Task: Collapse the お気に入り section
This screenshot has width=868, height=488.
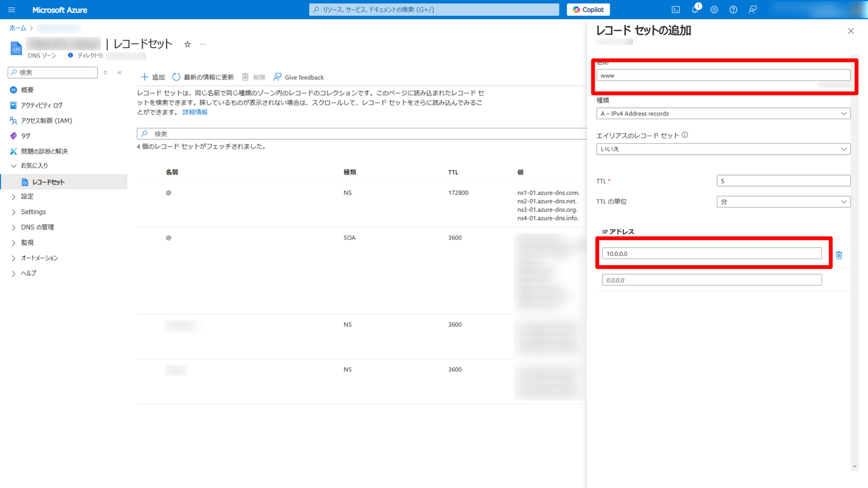Action: tap(14, 166)
